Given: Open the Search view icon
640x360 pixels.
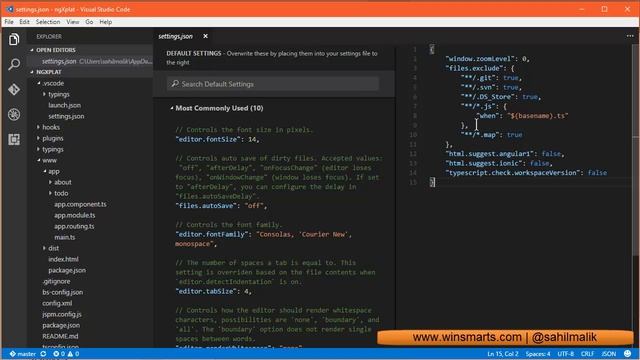Looking at the screenshot, I should [x=14, y=64].
